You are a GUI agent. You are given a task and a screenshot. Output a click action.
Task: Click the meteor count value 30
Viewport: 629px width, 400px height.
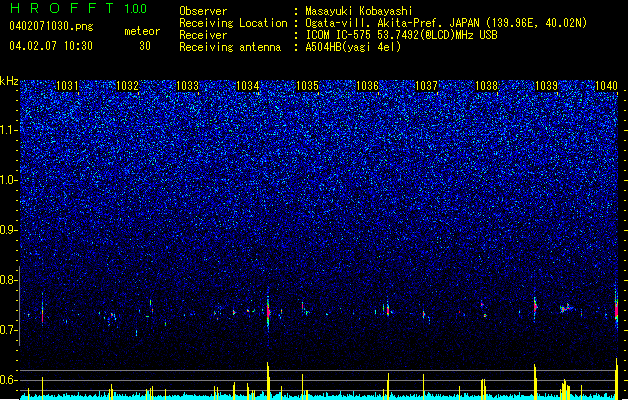pos(145,46)
